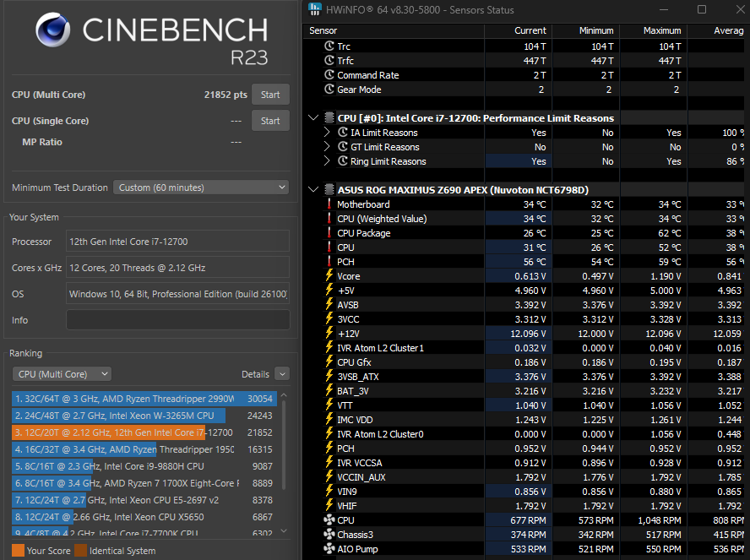Click the chip icon of ASUS ROG MAXIMUS Z690 APEX
Viewport: 750px width, 560px height.
[329, 189]
